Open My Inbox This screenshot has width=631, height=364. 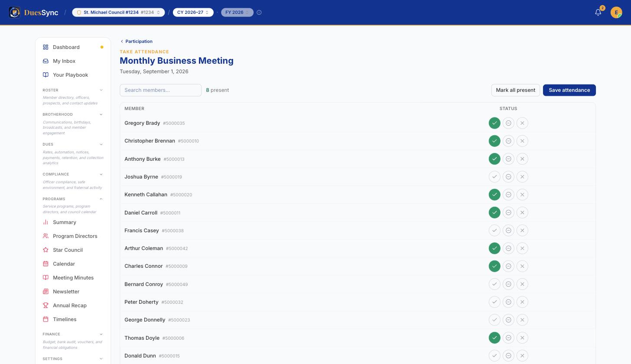[x=73, y=61]
